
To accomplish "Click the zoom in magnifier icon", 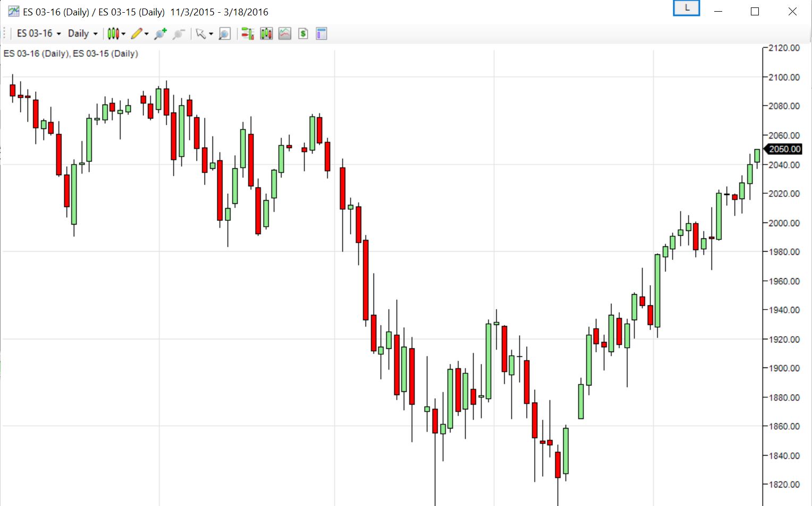I will point(160,34).
